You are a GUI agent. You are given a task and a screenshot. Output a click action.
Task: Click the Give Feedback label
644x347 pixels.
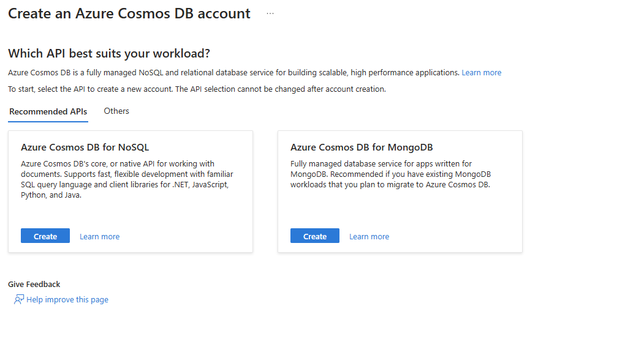tap(34, 284)
